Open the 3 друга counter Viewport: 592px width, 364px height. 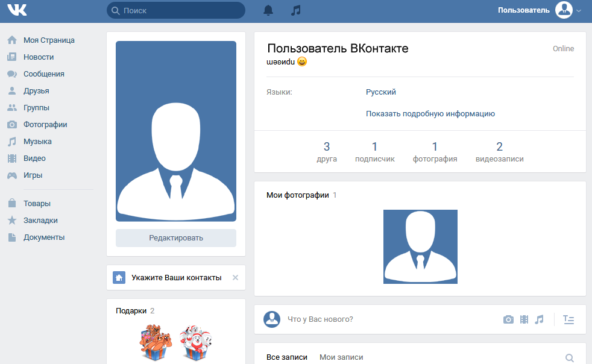pyautogui.click(x=327, y=152)
